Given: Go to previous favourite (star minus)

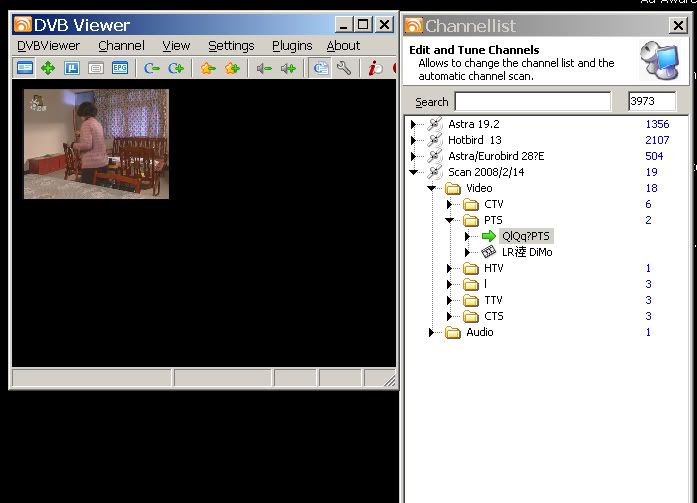Looking at the screenshot, I should pyautogui.click(x=208, y=68).
